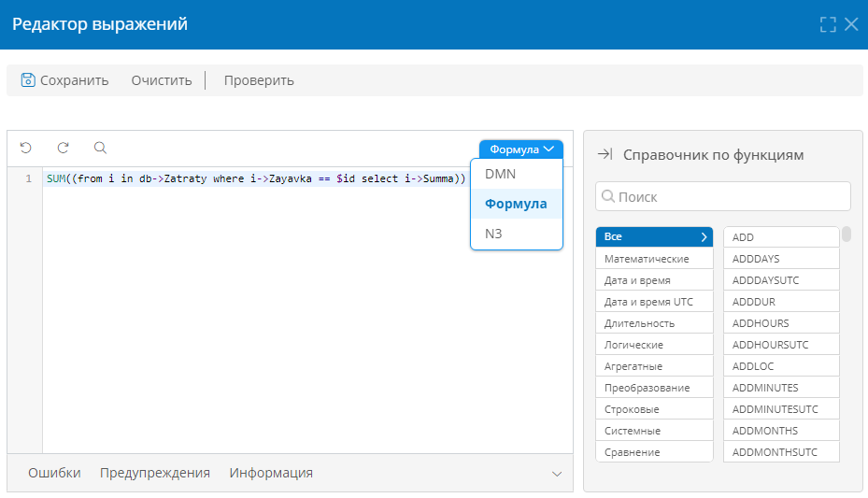Toggle fullscreen mode for the expression editor
This screenshot has width=868, height=498.
coord(828,24)
